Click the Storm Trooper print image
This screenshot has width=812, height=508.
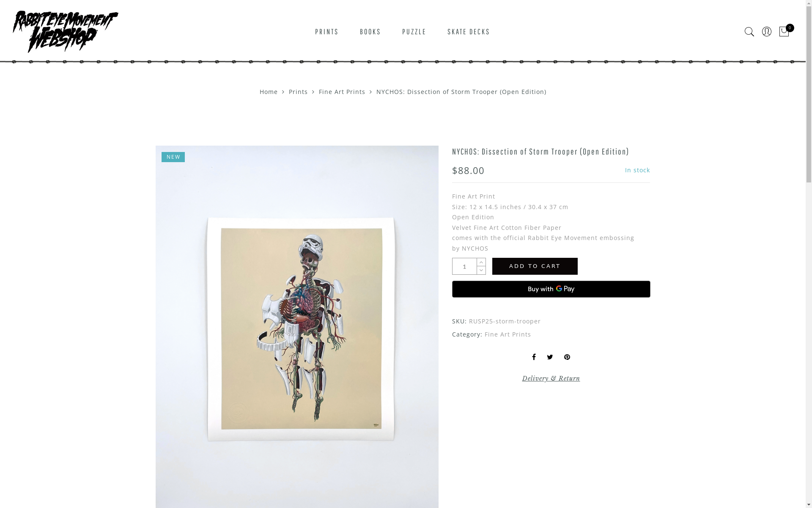[297, 327]
